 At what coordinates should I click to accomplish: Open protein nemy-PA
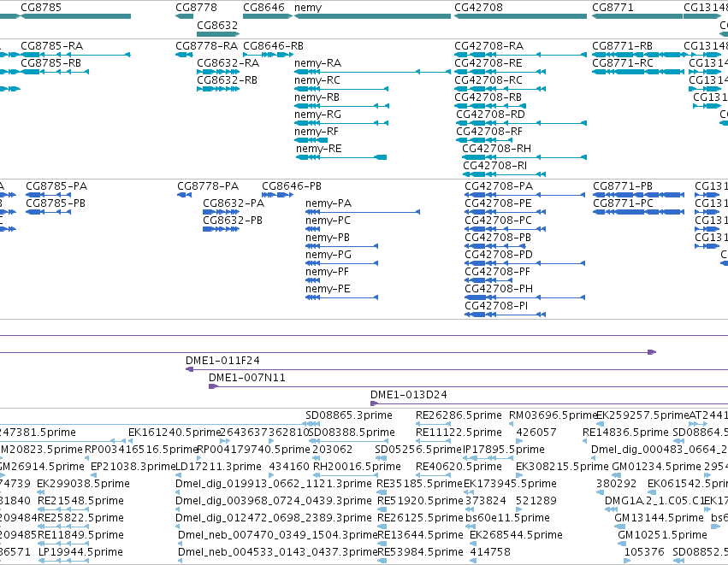coord(363,212)
